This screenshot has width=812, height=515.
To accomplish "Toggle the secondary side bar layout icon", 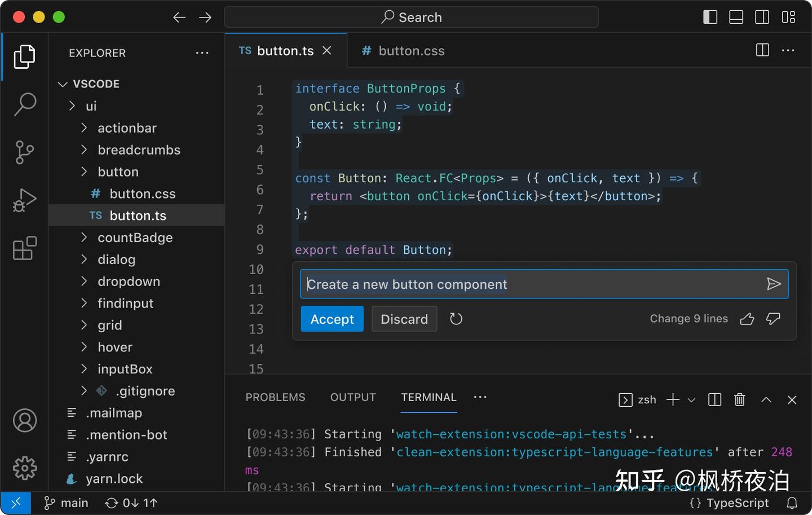I will point(762,17).
